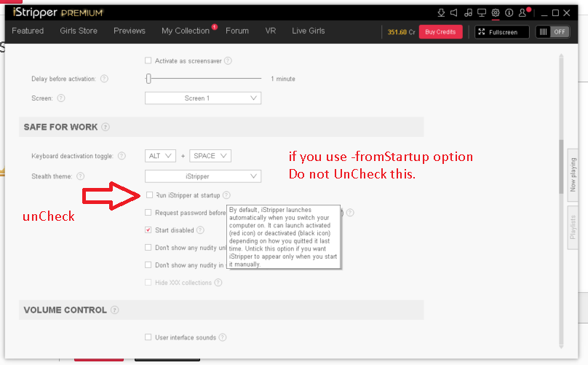Open the downloads icon in title bar
Image resolution: width=588 pixels, height=365 pixels.
tap(441, 13)
